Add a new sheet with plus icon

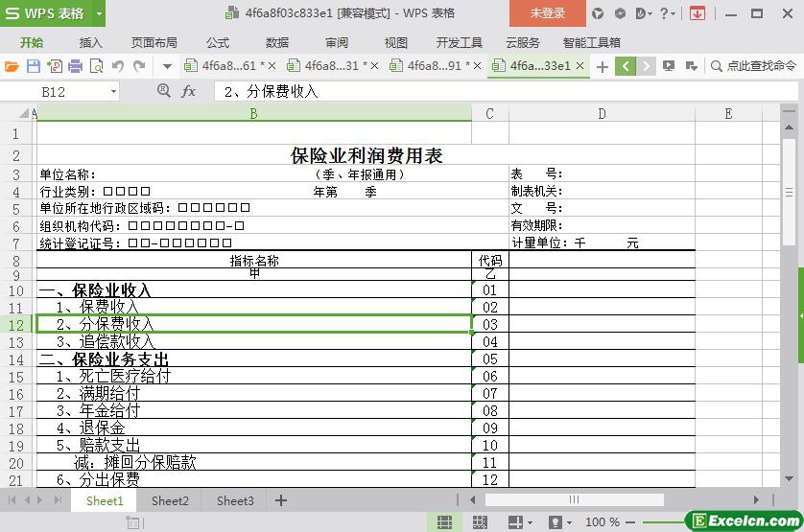281,500
